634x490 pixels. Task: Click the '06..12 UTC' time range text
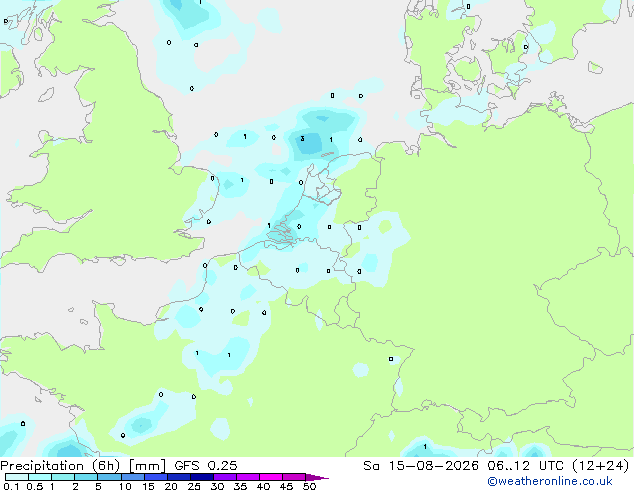click(x=526, y=466)
